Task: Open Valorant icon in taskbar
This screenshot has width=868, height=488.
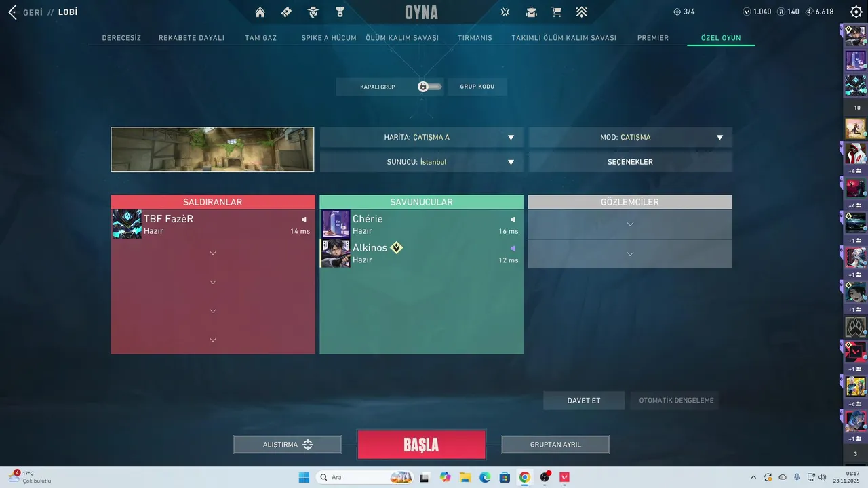Action: [x=564, y=477]
